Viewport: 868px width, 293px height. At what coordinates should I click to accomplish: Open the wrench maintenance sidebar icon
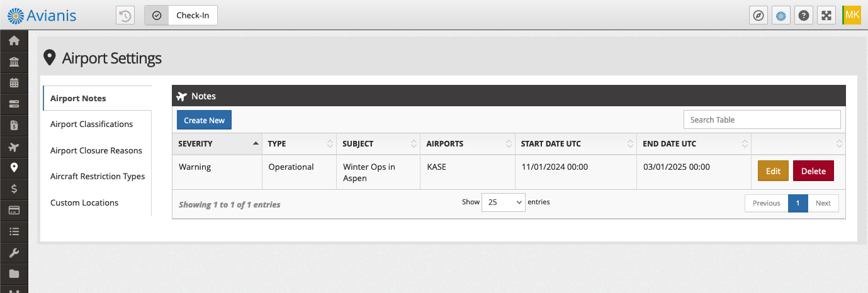tap(14, 253)
